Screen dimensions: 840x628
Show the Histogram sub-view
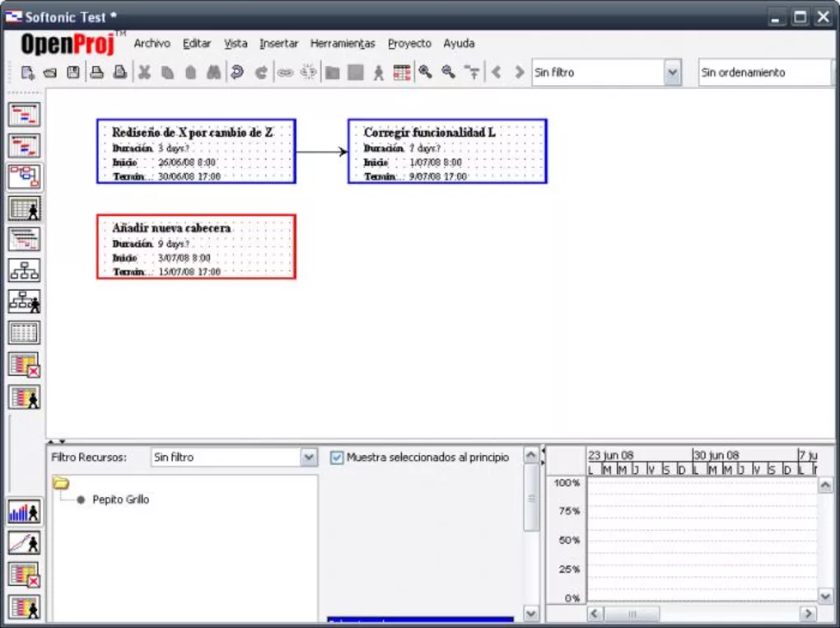(x=24, y=512)
